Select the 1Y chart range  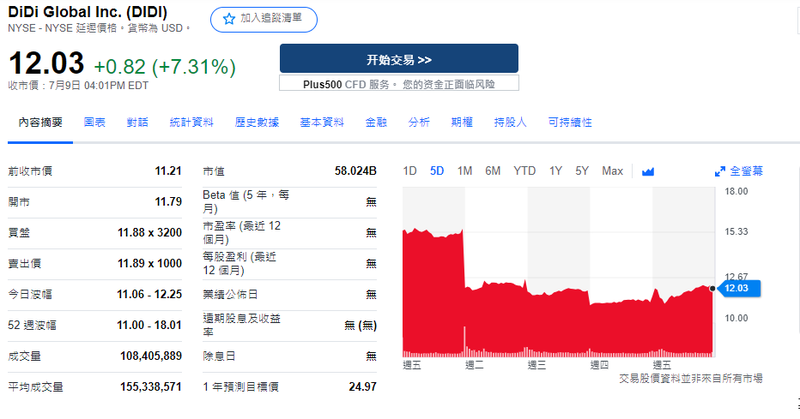coord(556,171)
